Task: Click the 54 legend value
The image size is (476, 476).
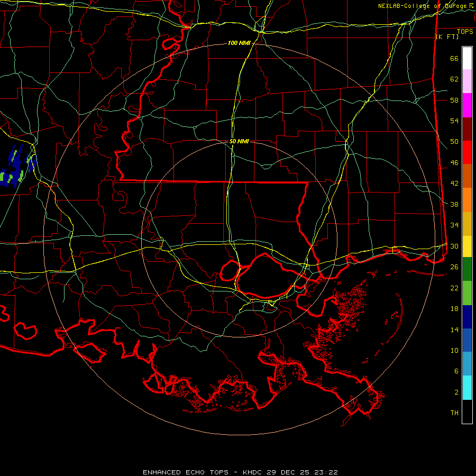Action: click(454, 121)
